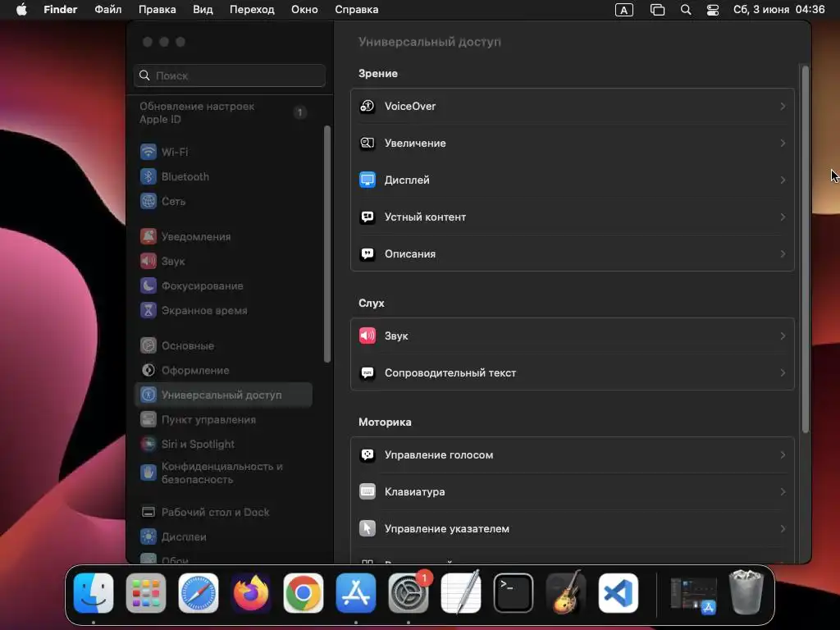840x630 pixels.
Task: Launch Visual Studio Code from the Dock
Action: point(619,593)
